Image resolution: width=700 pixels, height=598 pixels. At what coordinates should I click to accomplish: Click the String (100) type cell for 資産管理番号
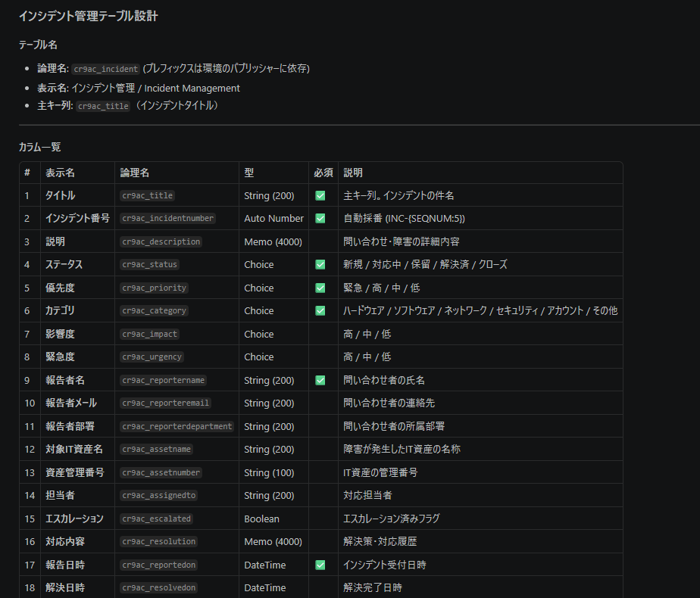(x=269, y=472)
